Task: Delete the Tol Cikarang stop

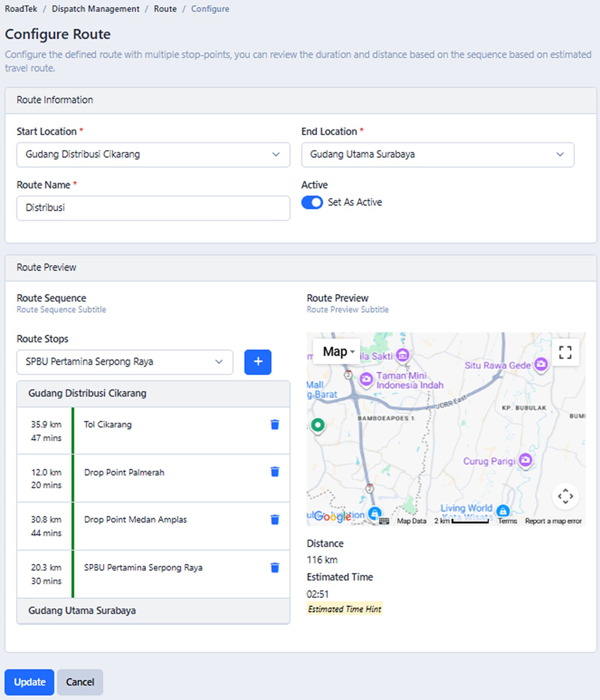Action: tap(275, 424)
